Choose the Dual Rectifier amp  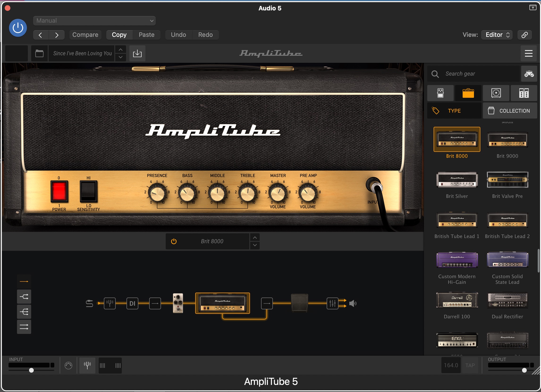point(507,300)
